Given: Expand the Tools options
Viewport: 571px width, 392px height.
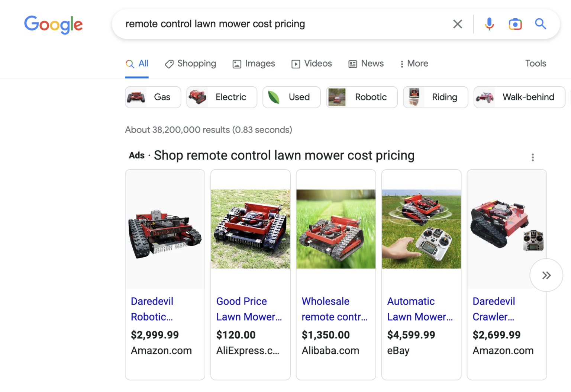Looking at the screenshot, I should [x=535, y=64].
